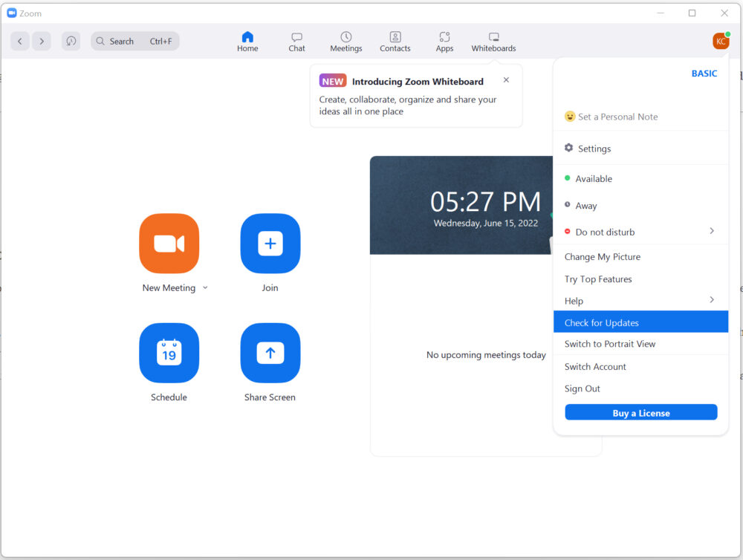Viewport: 743px width, 560px height.
Task: Open the Meetings view
Action: 345,41
